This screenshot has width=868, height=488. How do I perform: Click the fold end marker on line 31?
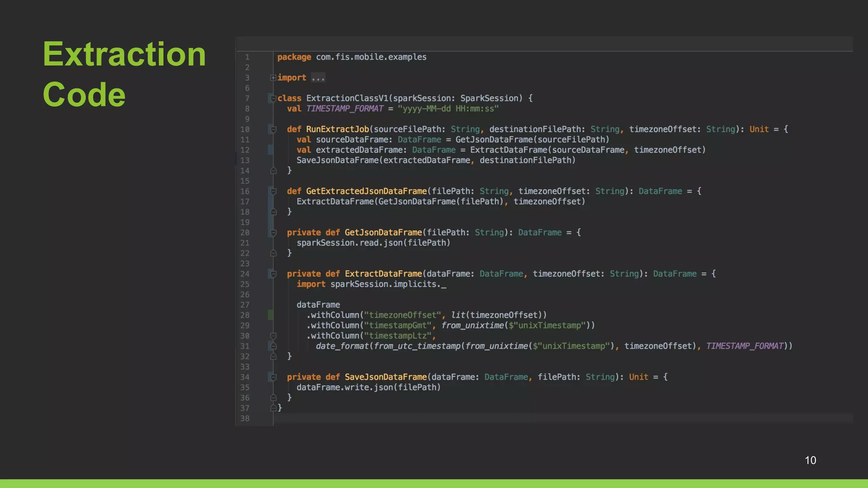pyautogui.click(x=273, y=346)
